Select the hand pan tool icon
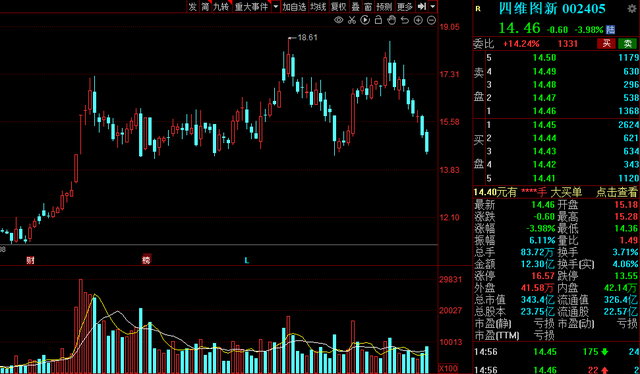The height and width of the screenshot is (374, 640). tap(391, 20)
